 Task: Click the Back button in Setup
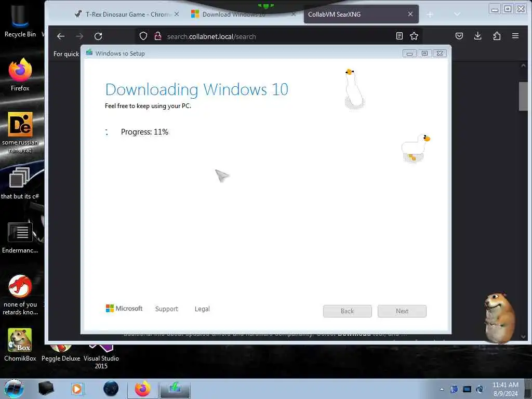[348, 311]
